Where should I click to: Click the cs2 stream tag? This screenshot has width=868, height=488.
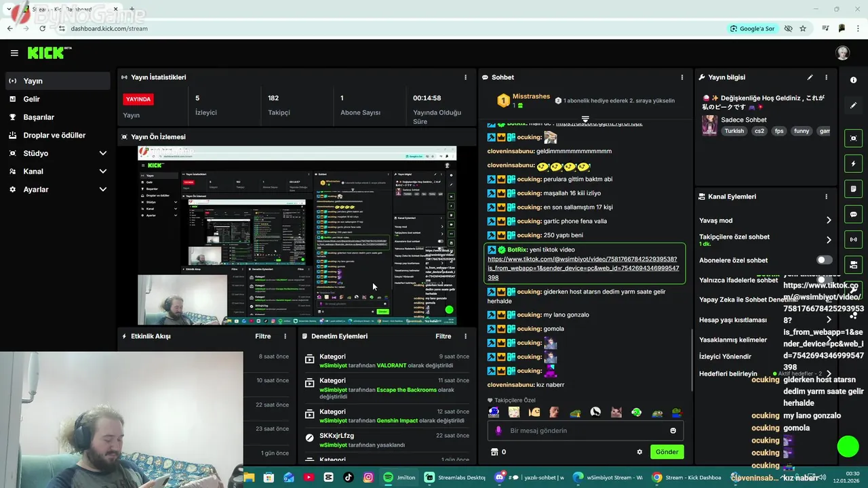759,131
